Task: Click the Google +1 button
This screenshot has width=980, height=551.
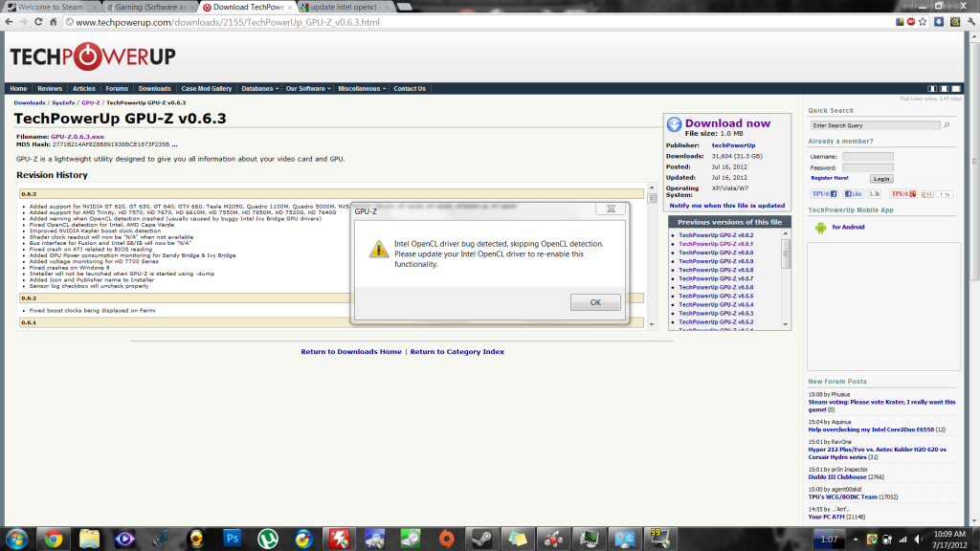Action: [926, 194]
